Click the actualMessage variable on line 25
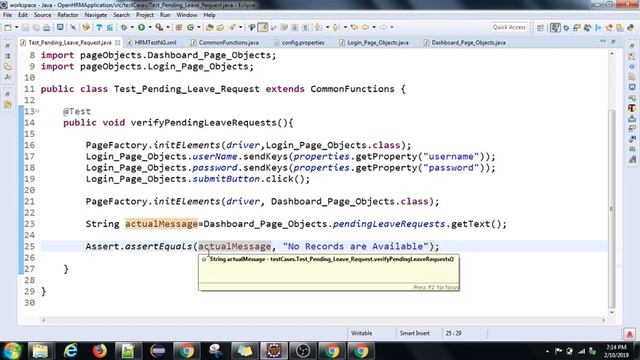This screenshot has width=640, height=360. tap(235, 247)
